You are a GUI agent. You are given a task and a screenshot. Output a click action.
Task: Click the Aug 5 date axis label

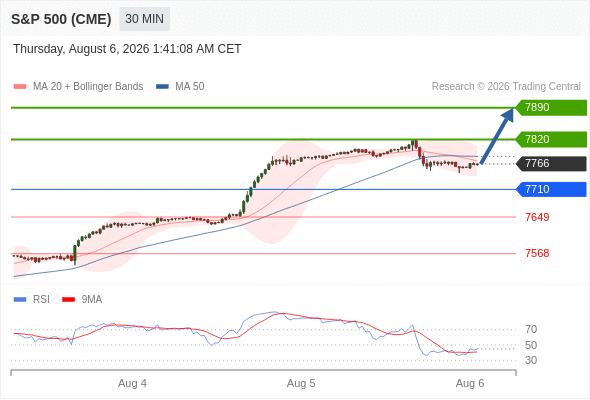tap(301, 383)
